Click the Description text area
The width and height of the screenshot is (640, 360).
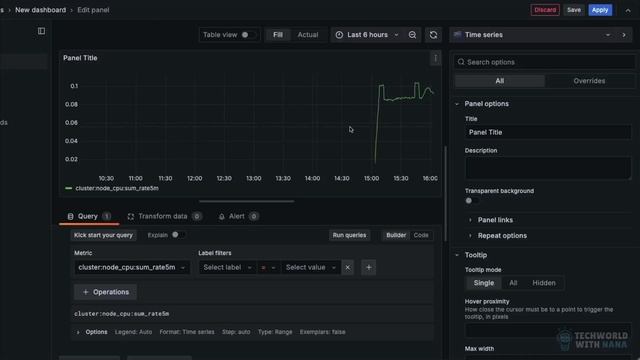click(548, 168)
